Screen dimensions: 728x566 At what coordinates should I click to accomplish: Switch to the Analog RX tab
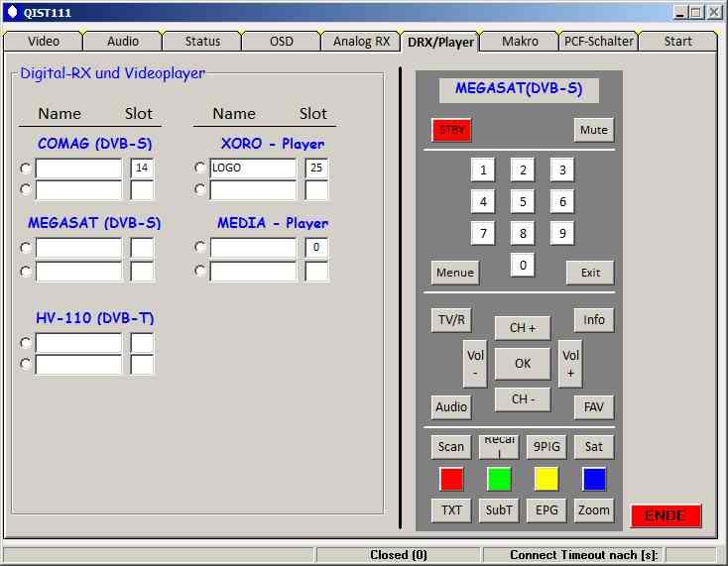[x=361, y=42]
